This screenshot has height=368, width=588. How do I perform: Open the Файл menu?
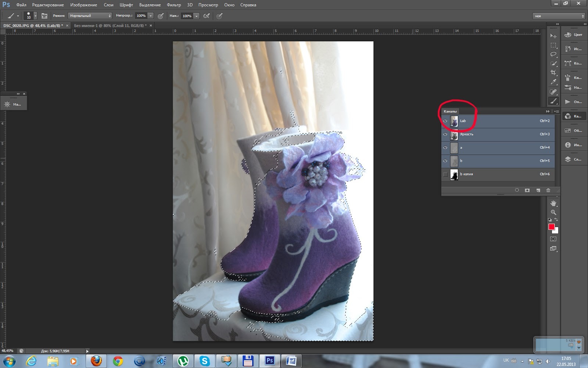21,5
